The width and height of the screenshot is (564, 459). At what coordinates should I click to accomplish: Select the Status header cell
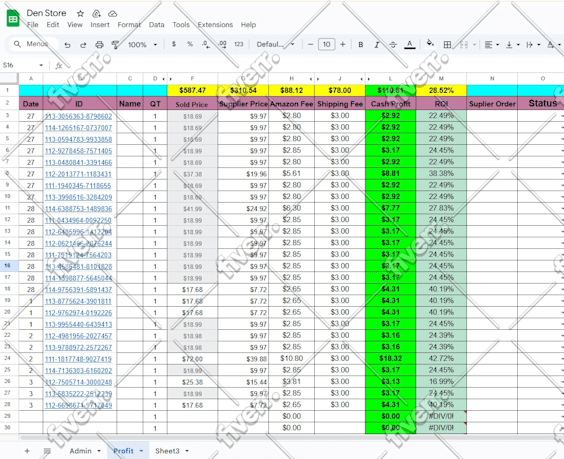[x=541, y=103]
